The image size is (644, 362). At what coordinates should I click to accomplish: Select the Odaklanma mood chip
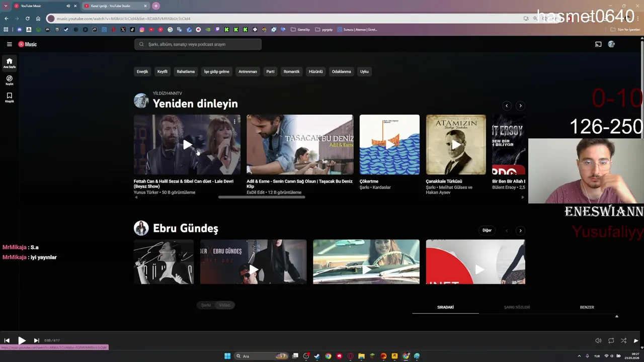[x=341, y=71]
